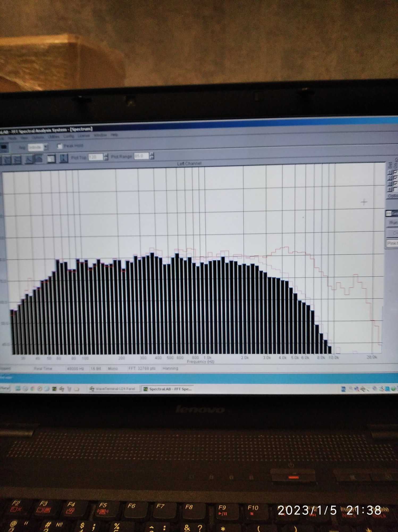398x532 pixels.
Task: Select the SpectraLAB taskbar button
Action: (167, 389)
